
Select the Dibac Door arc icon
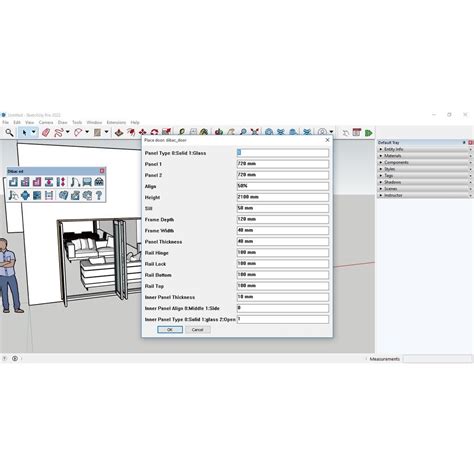pos(75,182)
